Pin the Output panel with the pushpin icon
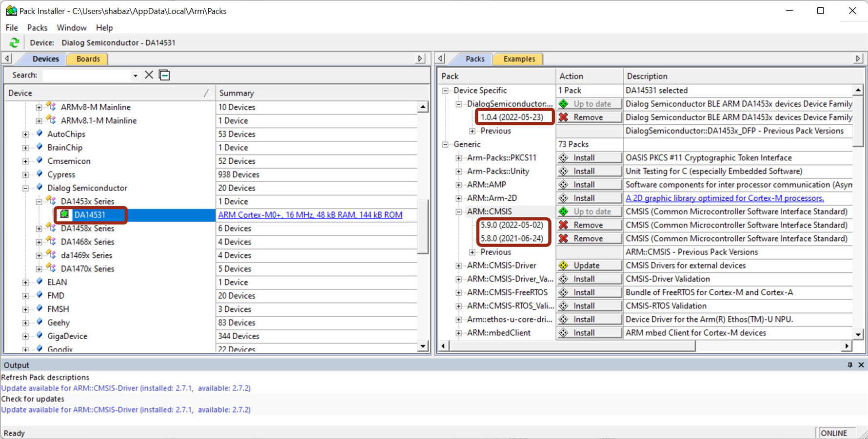The height and width of the screenshot is (439, 868). coord(850,365)
